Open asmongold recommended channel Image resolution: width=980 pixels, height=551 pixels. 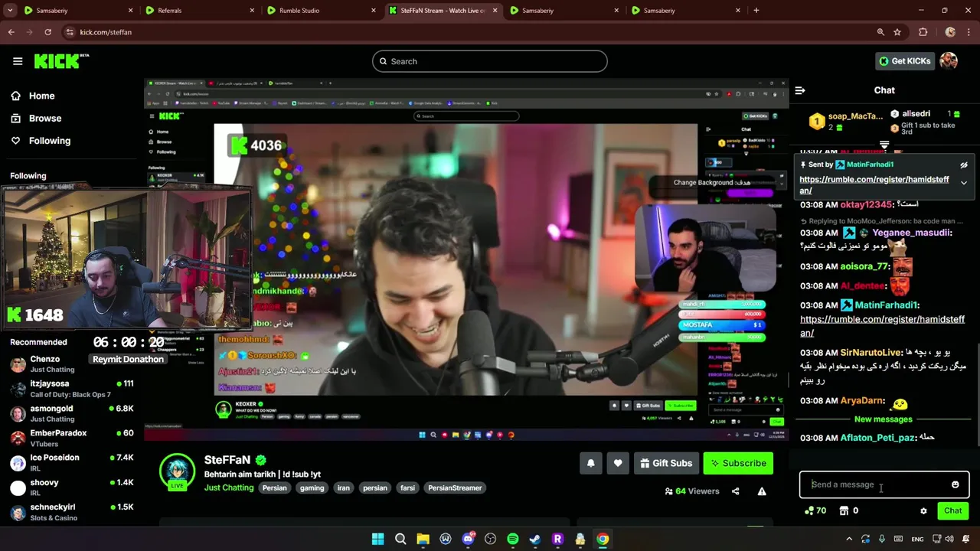pos(72,414)
